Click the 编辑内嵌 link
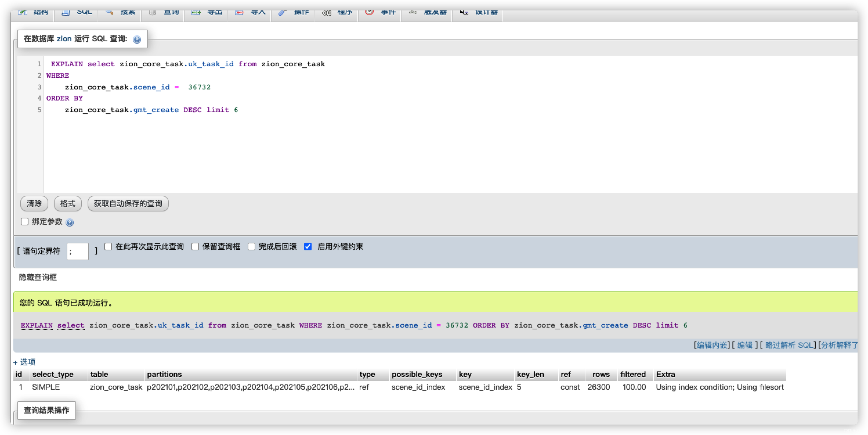This screenshot has height=435, width=868. [x=712, y=345]
